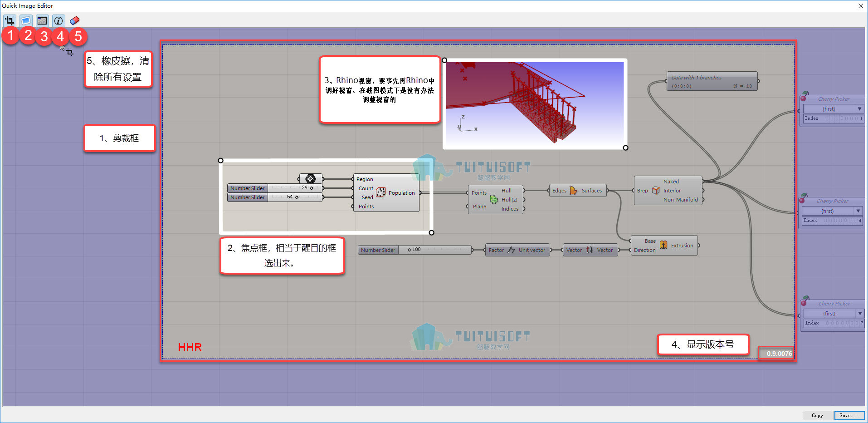Close the Quick Image Editor window
868x423 pixels.
[860, 6]
